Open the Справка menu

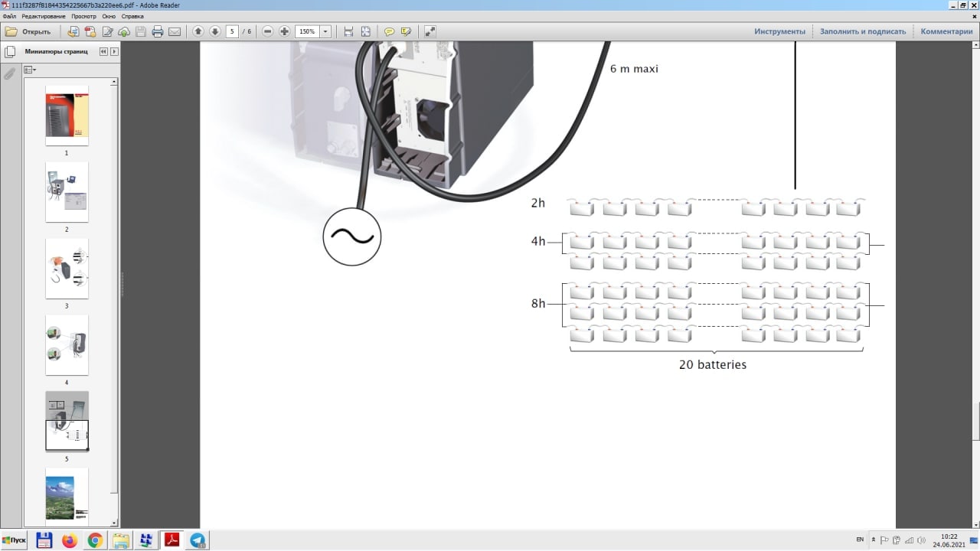click(132, 15)
